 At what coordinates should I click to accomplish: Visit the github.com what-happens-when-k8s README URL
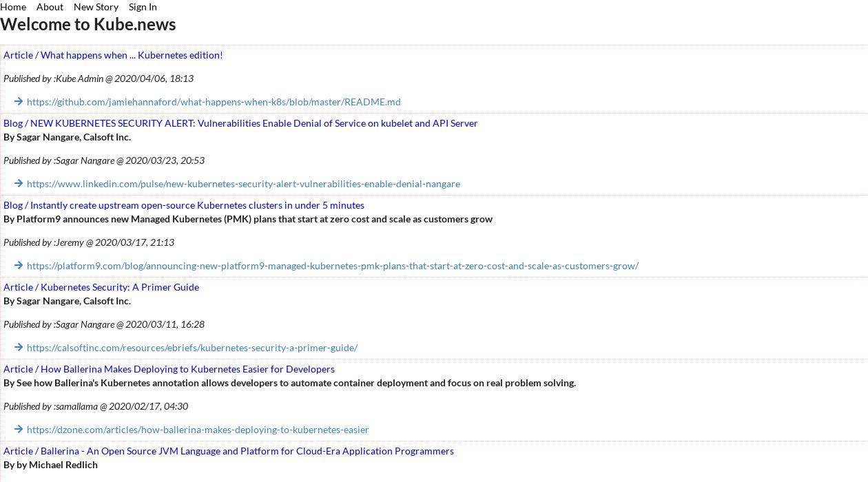[x=214, y=102]
